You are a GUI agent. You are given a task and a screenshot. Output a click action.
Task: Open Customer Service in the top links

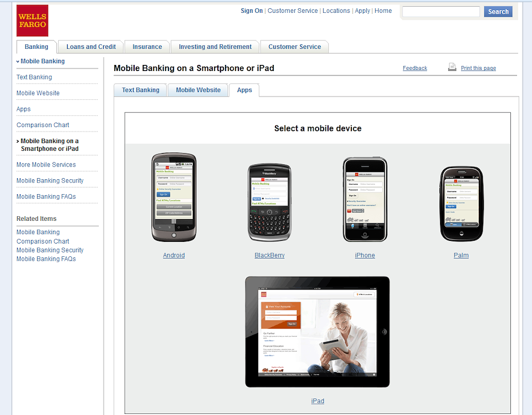(293, 11)
